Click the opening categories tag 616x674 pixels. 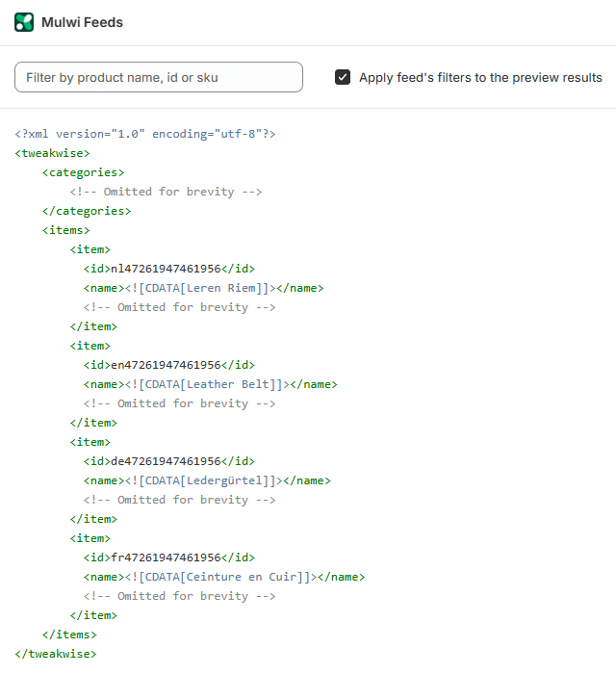(x=84, y=172)
